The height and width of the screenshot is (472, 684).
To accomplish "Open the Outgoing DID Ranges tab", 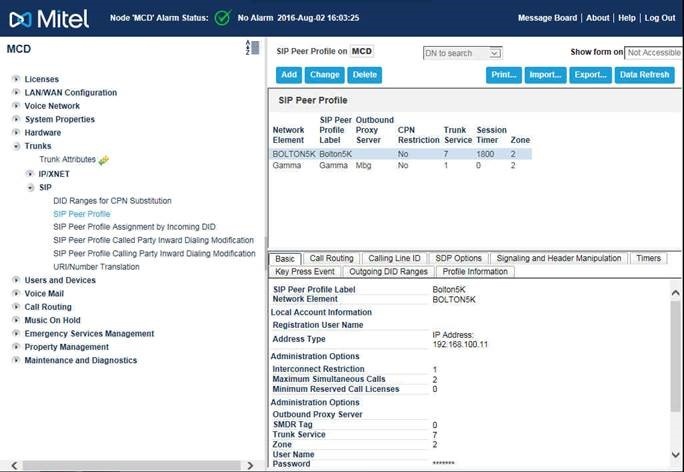I will (x=389, y=271).
